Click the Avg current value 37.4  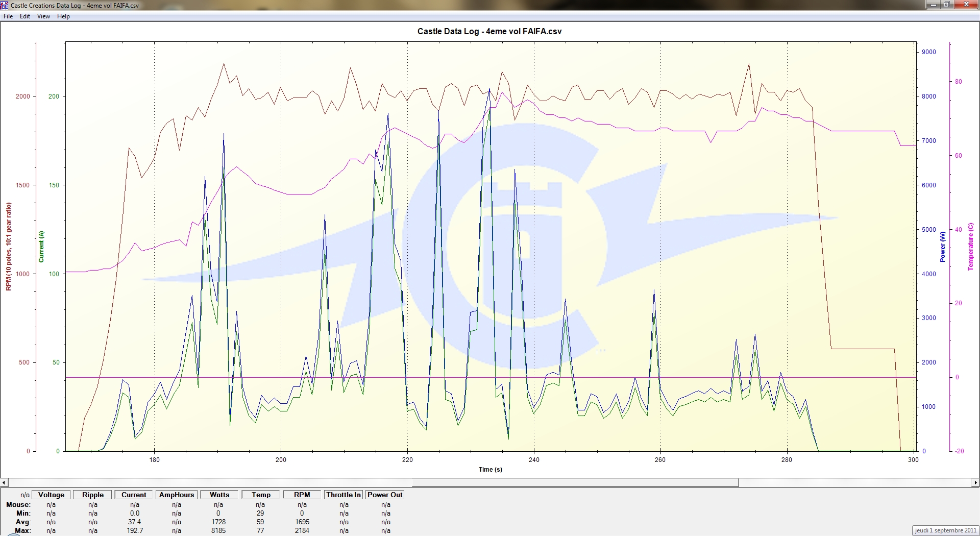(x=135, y=522)
